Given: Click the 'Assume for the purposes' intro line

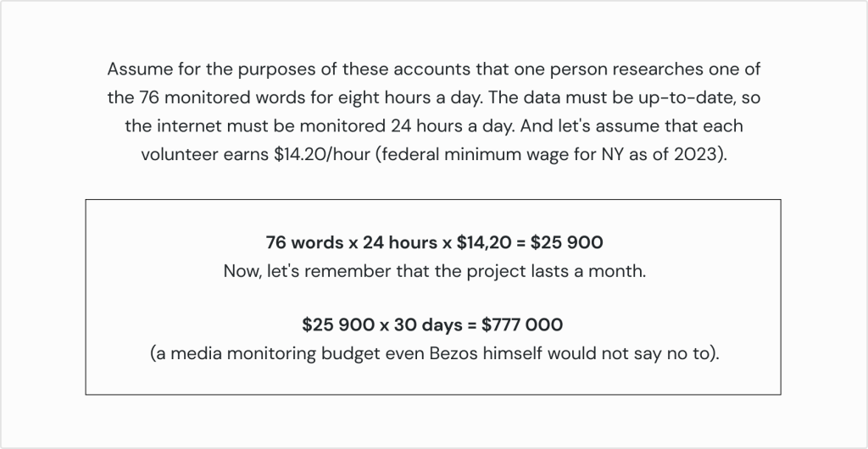Looking at the screenshot, I should coord(434,69).
